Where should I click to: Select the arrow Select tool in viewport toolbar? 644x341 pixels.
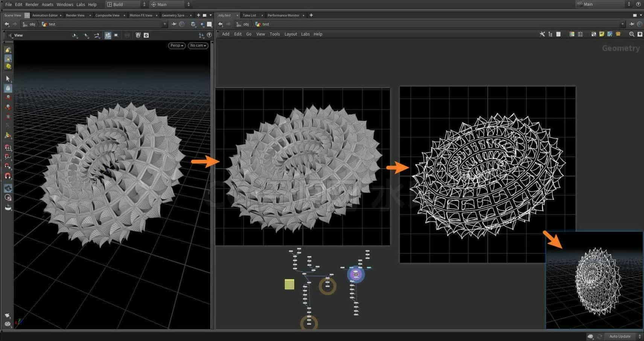(x=8, y=79)
